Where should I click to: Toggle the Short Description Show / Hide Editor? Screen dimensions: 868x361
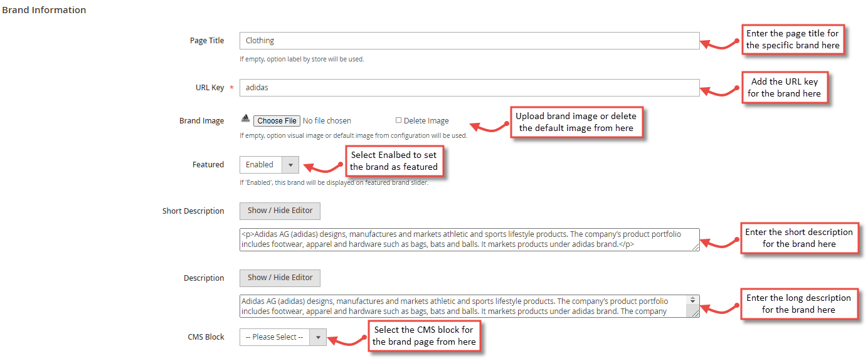(280, 211)
